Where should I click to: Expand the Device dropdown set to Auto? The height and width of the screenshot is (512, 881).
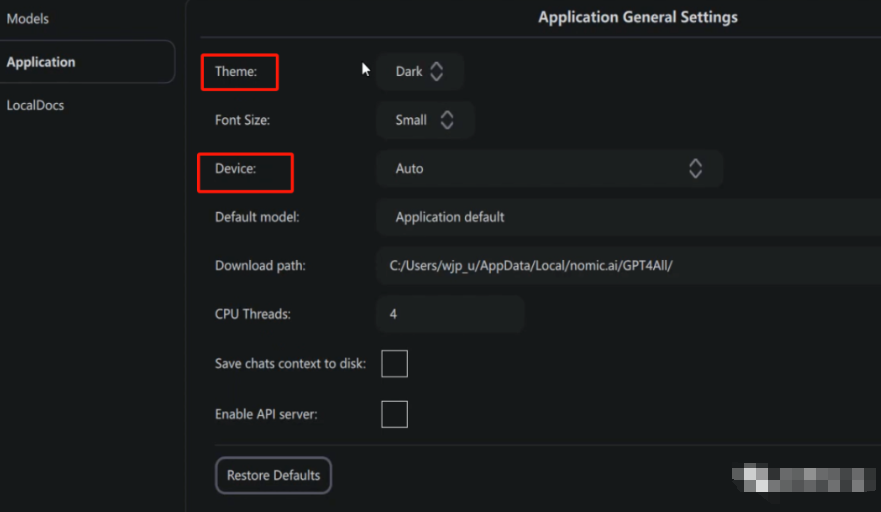(x=550, y=169)
